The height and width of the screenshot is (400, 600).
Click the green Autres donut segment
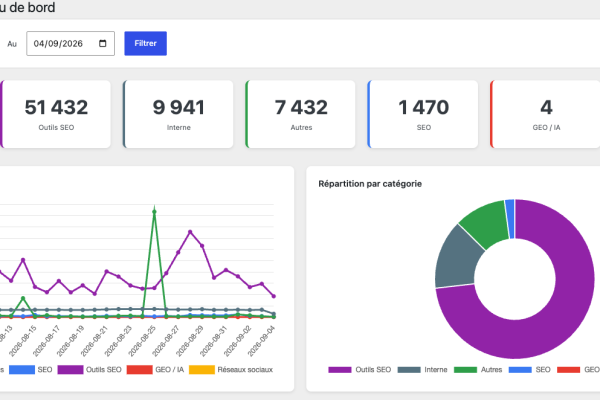coord(486,226)
